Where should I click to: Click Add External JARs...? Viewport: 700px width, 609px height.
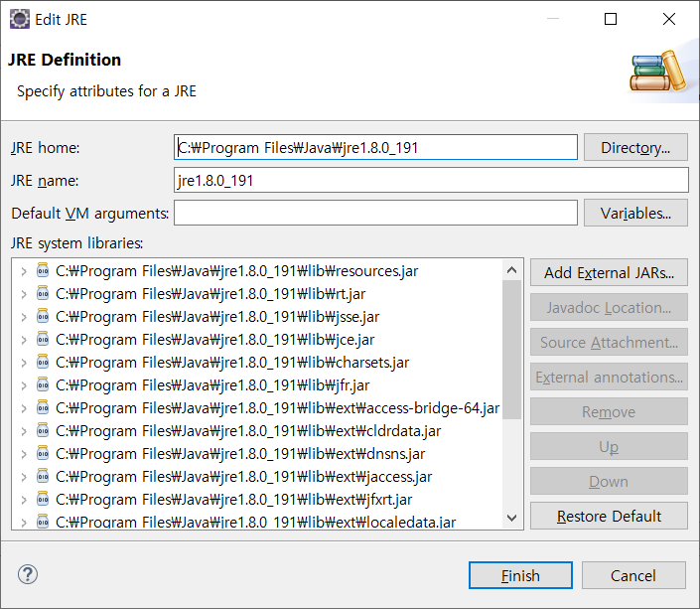pos(609,272)
